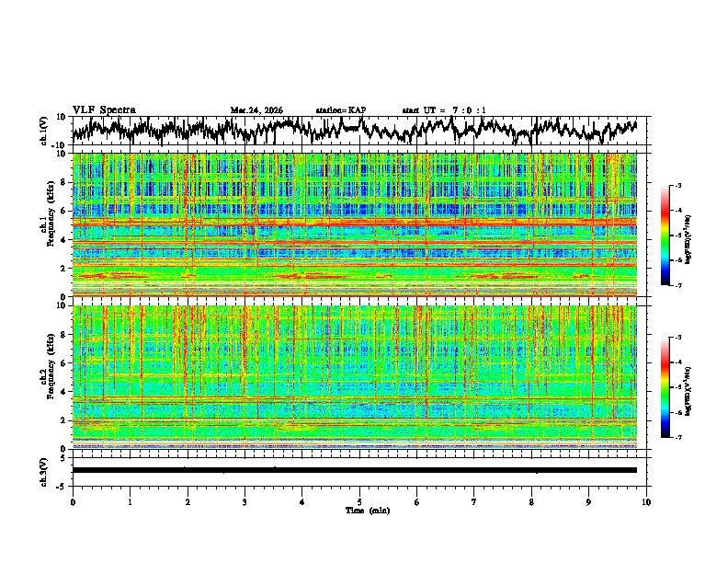This screenshot has height=563, width=728.
Task: Click the "3" tick on Time axis
Action: [x=245, y=502]
